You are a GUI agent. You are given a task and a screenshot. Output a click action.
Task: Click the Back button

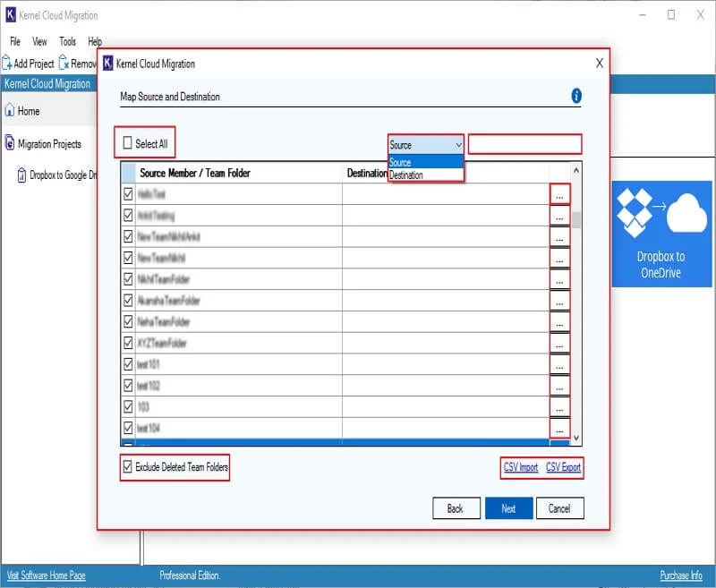[x=456, y=508]
